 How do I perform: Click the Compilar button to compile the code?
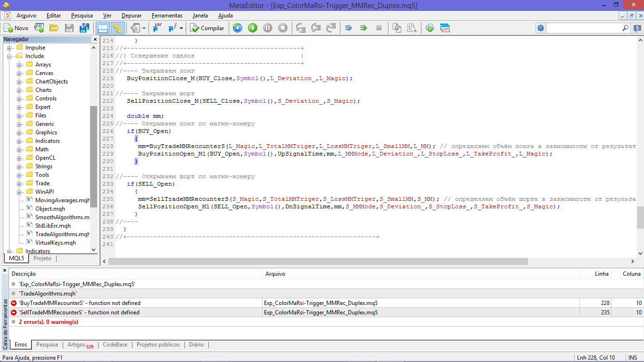pyautogui.click(x=207, y=28)
